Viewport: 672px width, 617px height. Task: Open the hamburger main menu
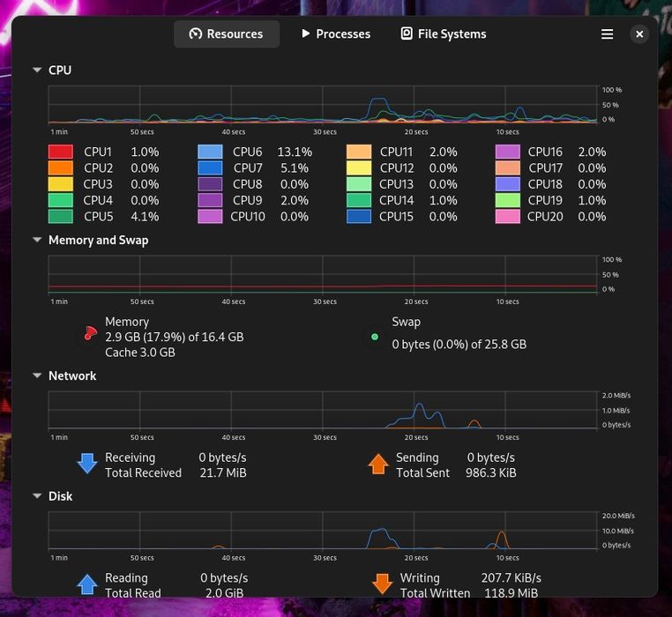tap(607, 33)
